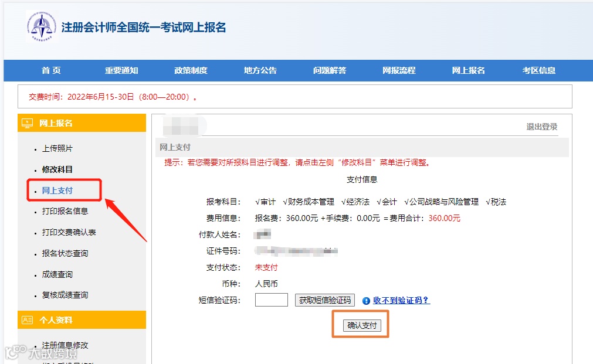Click the 网上报名 sidebar section header

coord(82,123)
